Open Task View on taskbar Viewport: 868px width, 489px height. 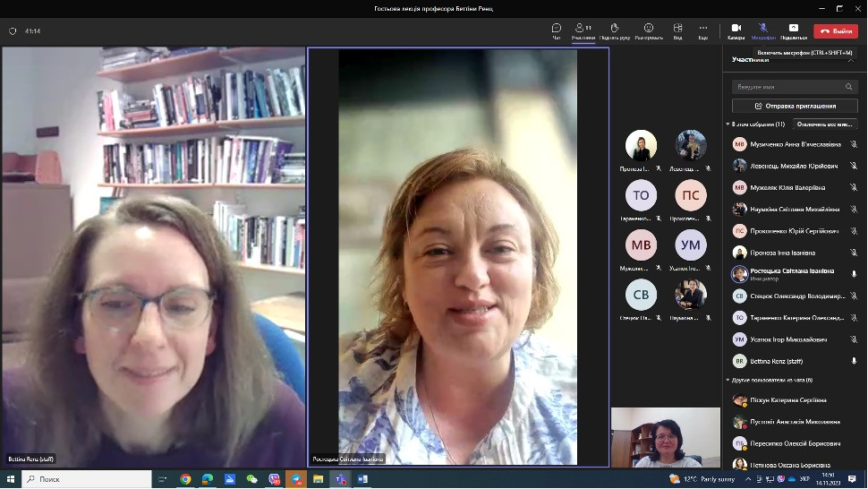point(162,479)
